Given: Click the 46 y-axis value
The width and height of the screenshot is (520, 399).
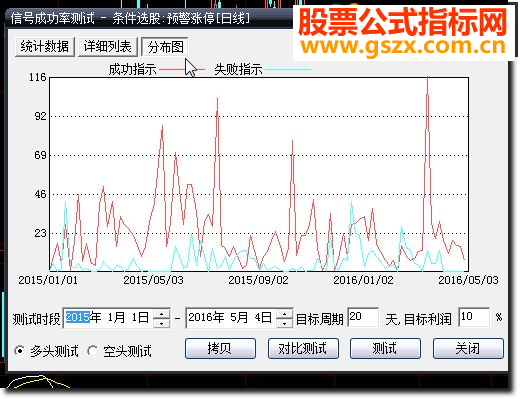Looking at the screenshot, I should tap(40, 194).
